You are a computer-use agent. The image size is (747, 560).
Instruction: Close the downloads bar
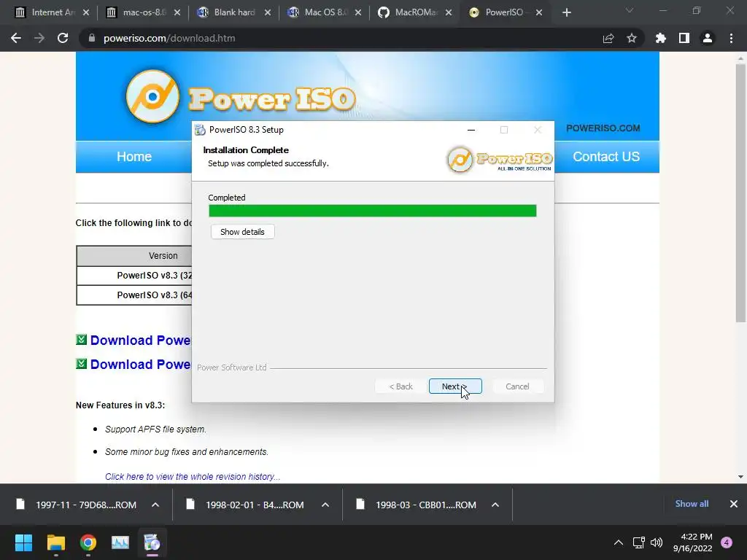point(734,504)
